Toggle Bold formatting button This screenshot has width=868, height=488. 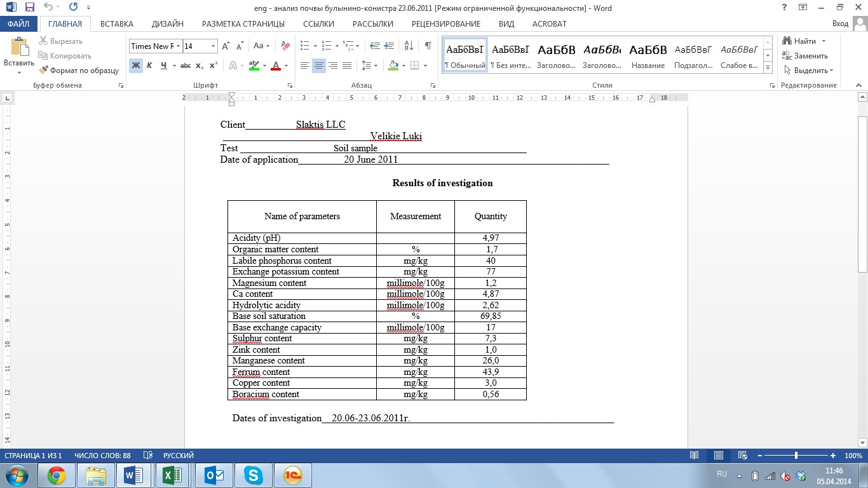click(135, 65)
